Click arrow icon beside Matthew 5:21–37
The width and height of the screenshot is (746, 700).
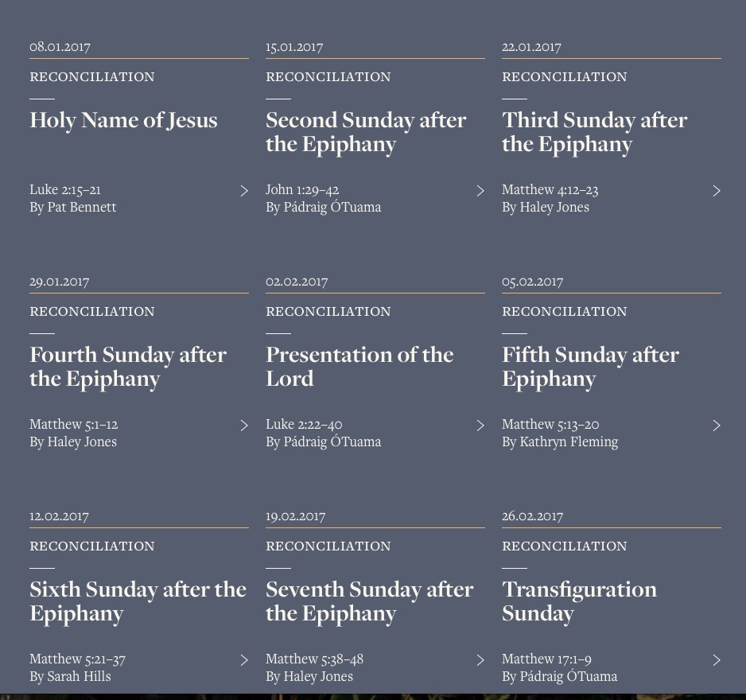pyautogui.click(x=244, y=660)
